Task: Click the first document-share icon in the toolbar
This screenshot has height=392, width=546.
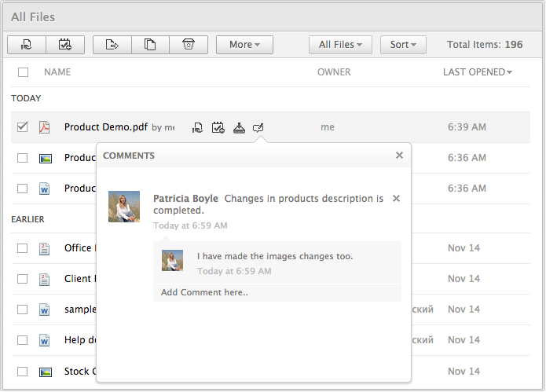Action: (x=26, y=45)
